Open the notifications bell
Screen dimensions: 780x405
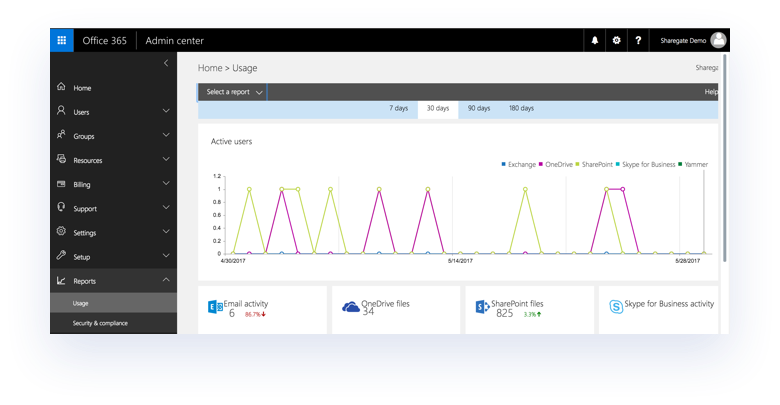(594, 41)
